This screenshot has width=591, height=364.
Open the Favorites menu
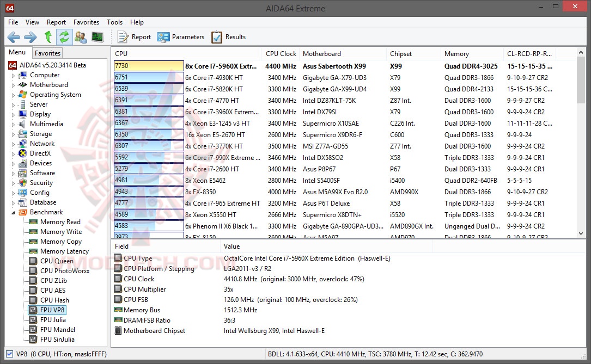pyautogui.click(x=86, y=22)
